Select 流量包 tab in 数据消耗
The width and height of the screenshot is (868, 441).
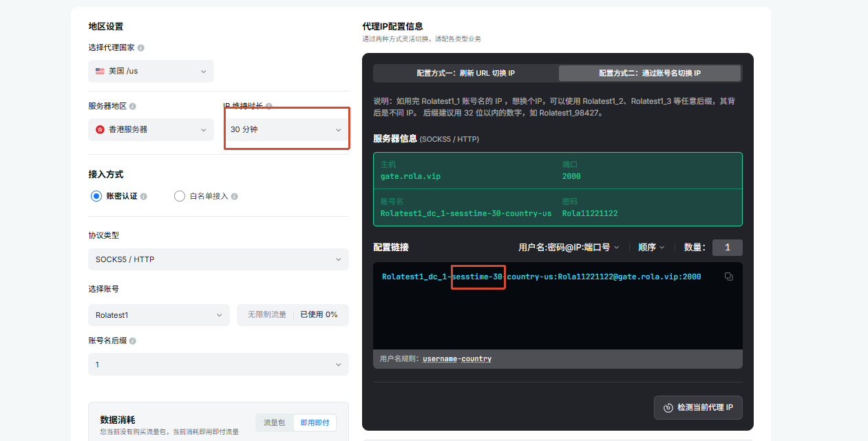pos(275,422)
